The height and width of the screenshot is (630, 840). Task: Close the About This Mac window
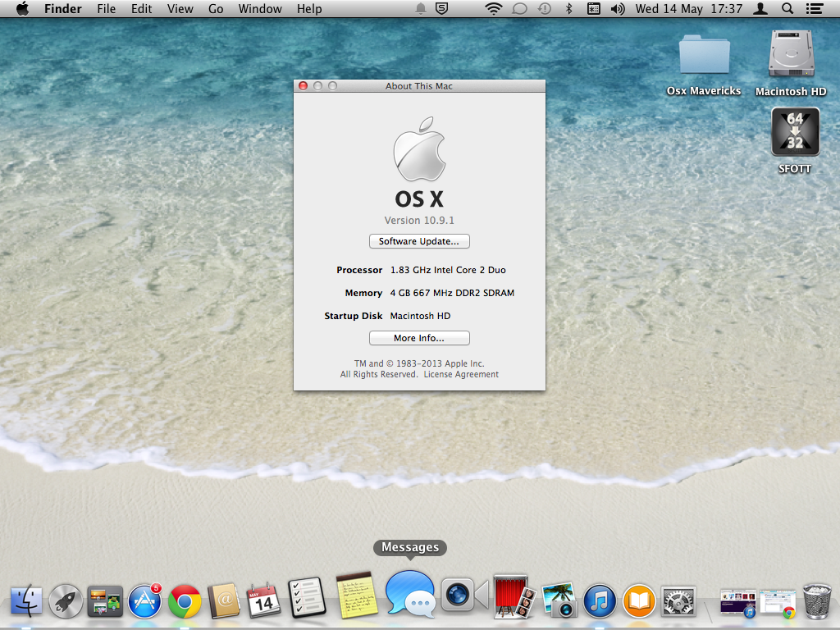click(x=303, y=85)
